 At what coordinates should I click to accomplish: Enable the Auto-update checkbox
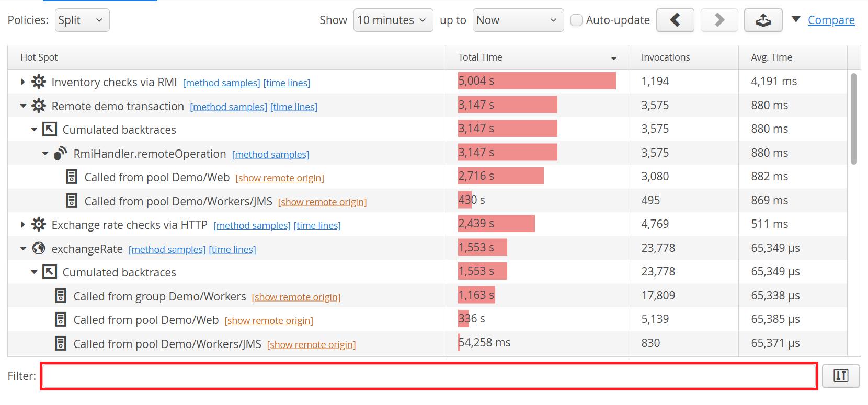tap(576, 20)
